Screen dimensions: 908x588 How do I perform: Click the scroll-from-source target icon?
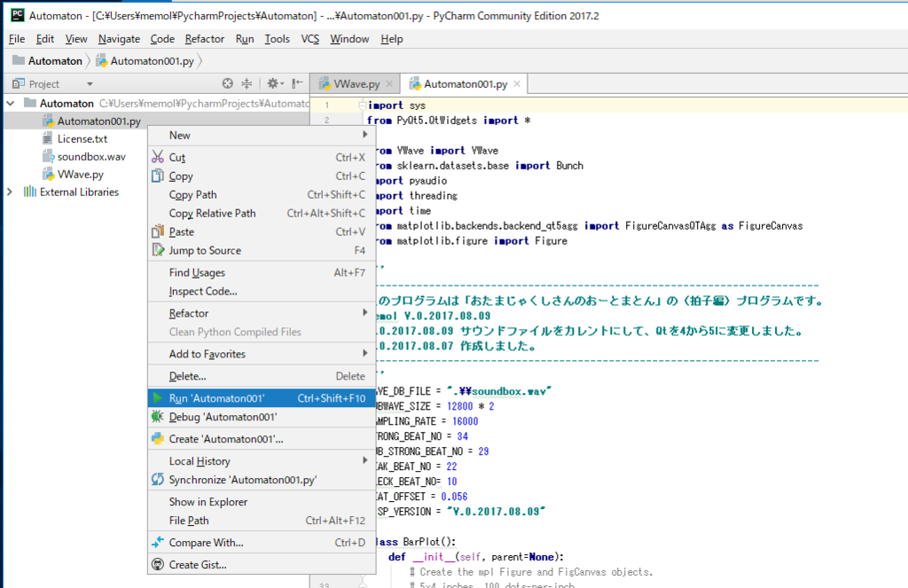(228, 83)
